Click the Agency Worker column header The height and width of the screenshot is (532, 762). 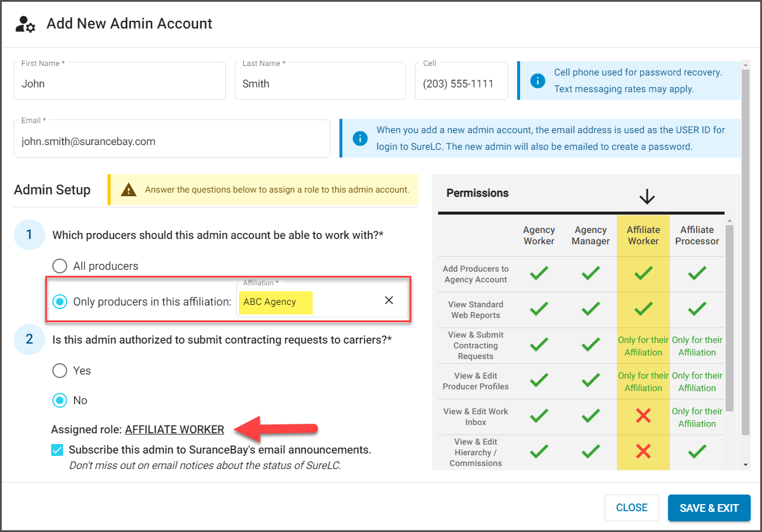click(x=539, y=235)
